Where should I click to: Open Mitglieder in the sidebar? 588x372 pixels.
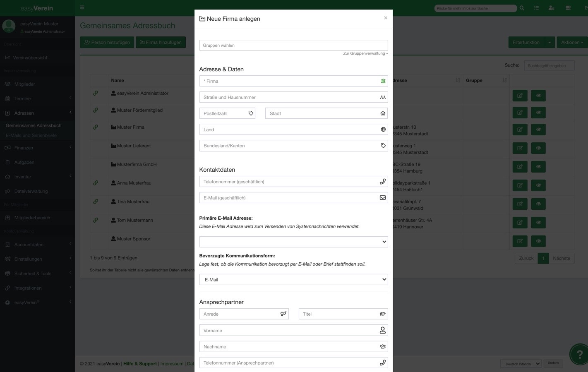tap(25, 84)
